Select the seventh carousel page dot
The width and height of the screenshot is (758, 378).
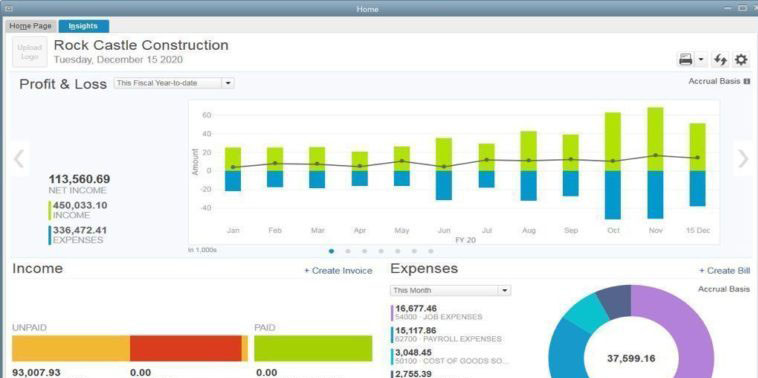[x=431, y=251]
